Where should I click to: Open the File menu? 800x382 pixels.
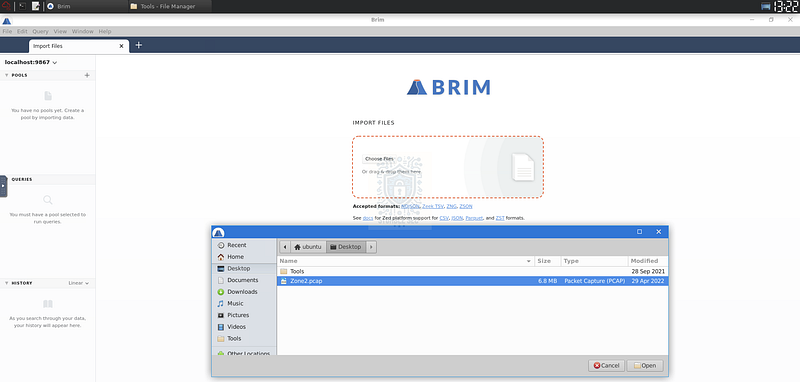pyautogui.click(x=7, y=31)
